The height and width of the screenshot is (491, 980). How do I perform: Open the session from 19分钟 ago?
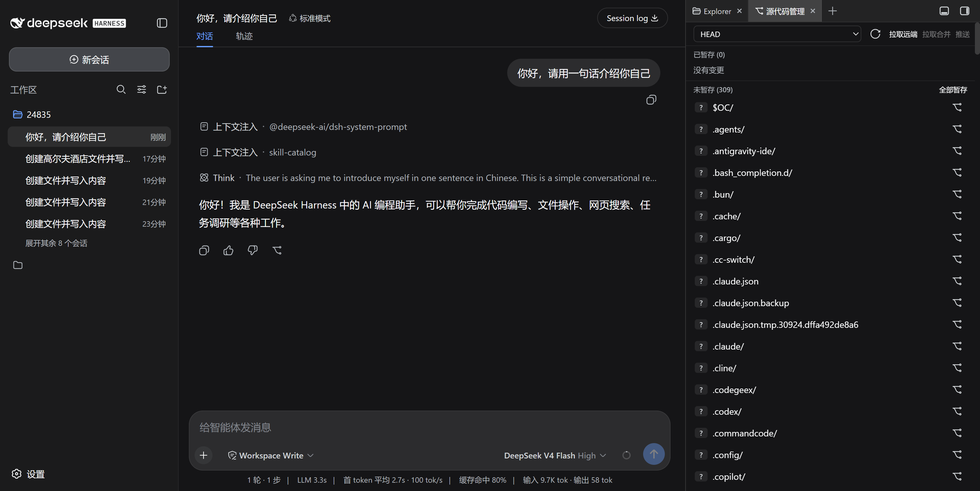point(89,180)
